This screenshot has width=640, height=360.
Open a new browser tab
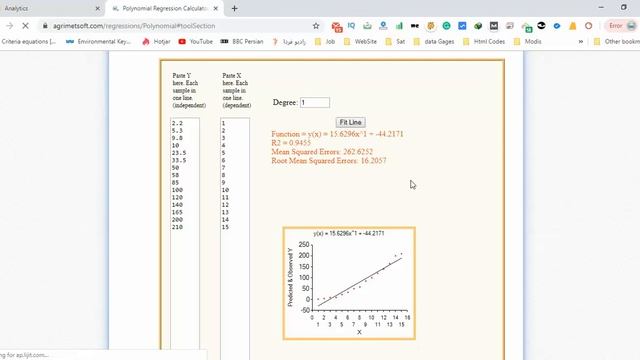click(234, 8)
